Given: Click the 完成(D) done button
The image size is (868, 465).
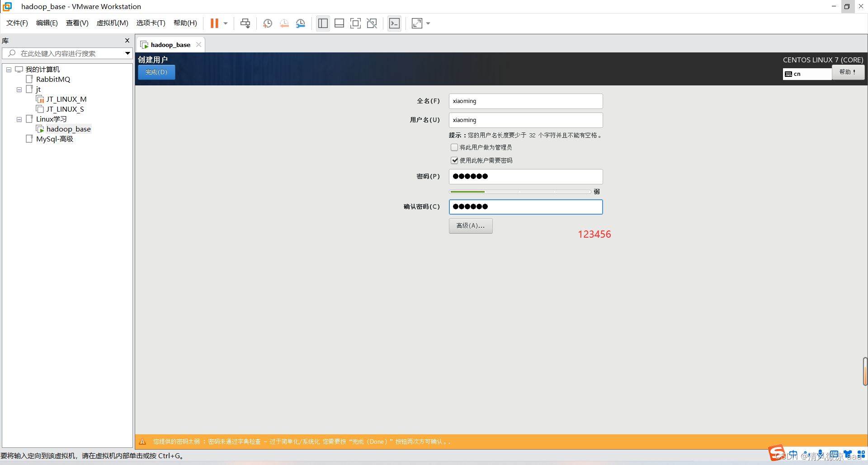Looking at the screenshot, I should (x=156, y=72).
